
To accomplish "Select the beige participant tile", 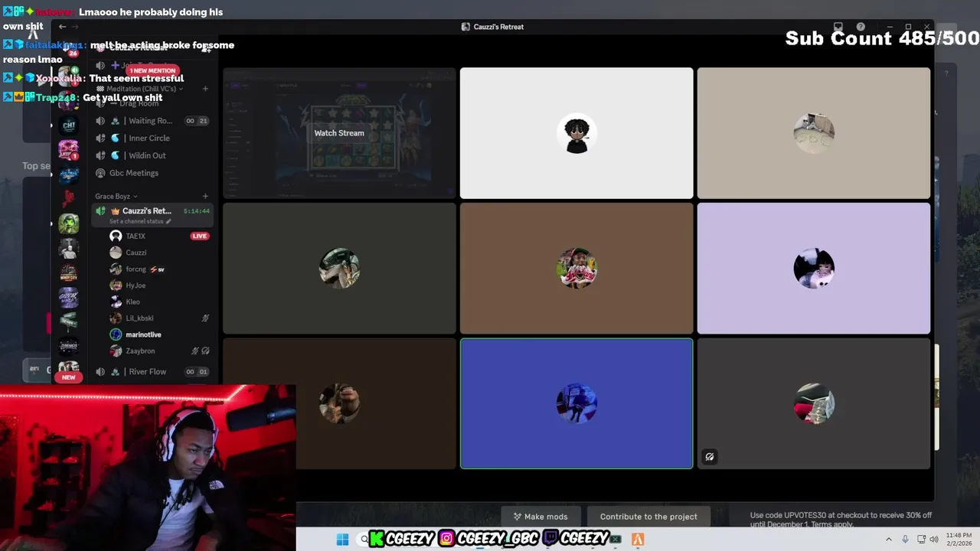I will 814,133.
